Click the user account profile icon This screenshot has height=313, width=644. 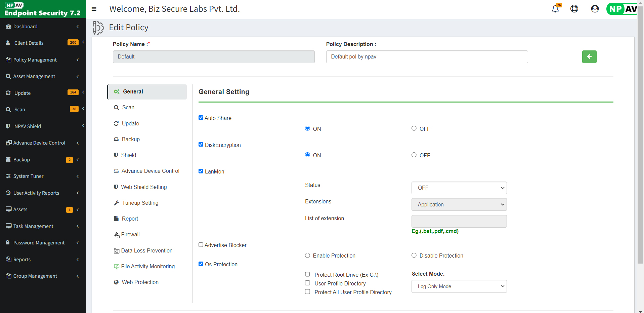(595, 9)
